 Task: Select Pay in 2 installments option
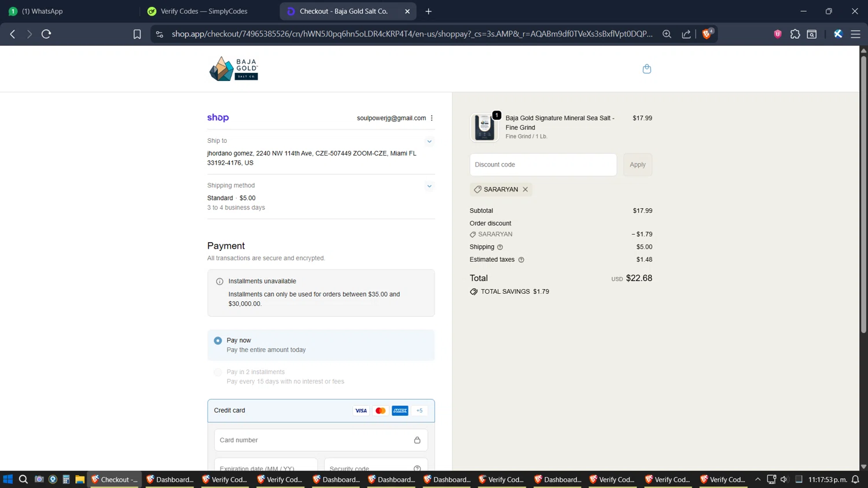[321, 376]
